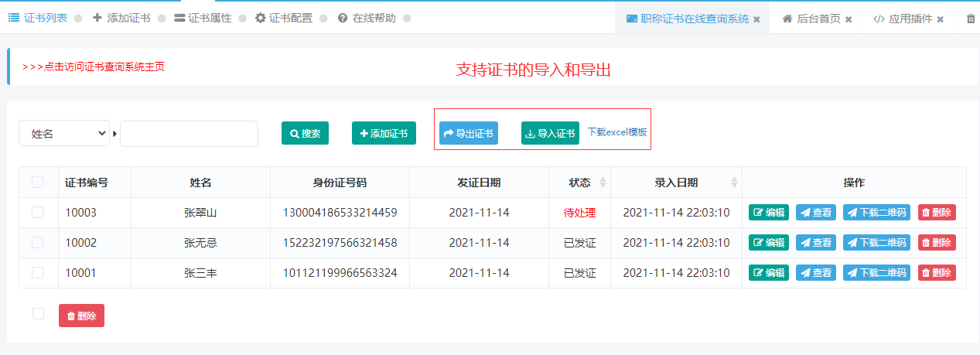Click the 导出证书 button
The image size is (980, 355).
[469, 133]
